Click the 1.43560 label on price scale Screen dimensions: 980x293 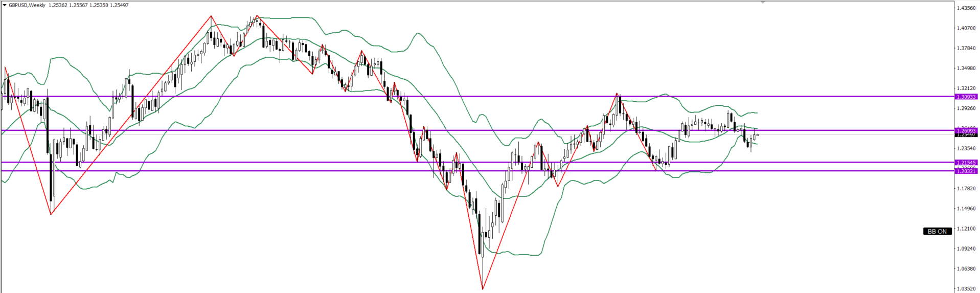(966, 8)
